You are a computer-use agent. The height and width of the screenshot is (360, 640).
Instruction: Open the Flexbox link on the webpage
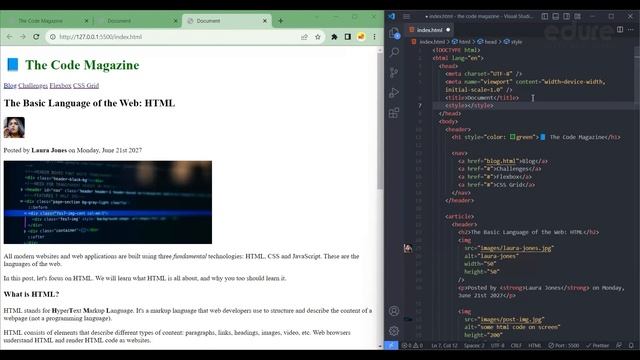tap(60, 85)
